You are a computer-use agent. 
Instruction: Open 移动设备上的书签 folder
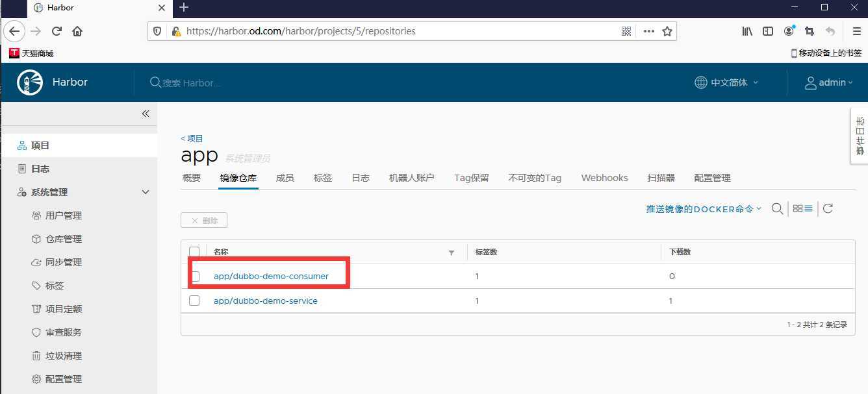[826, 53]
